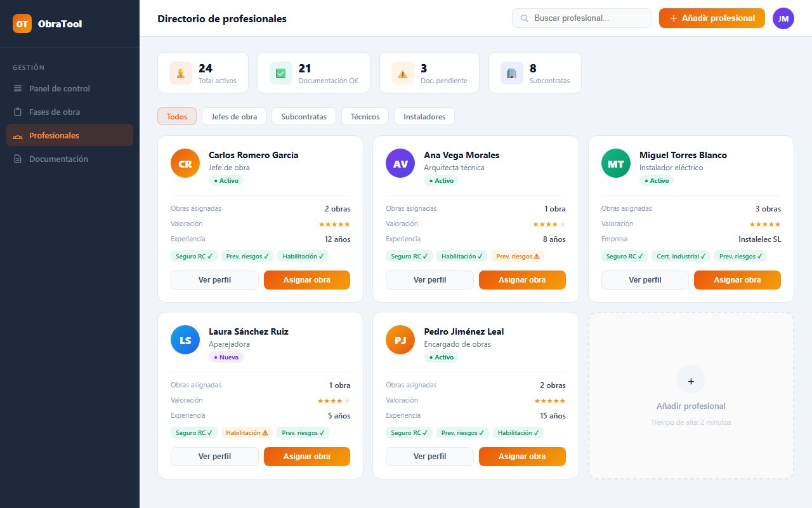Click the LS avatar of Laura Sánchez
Viewport: 812px width, 508px height.
tap(185, 340)
